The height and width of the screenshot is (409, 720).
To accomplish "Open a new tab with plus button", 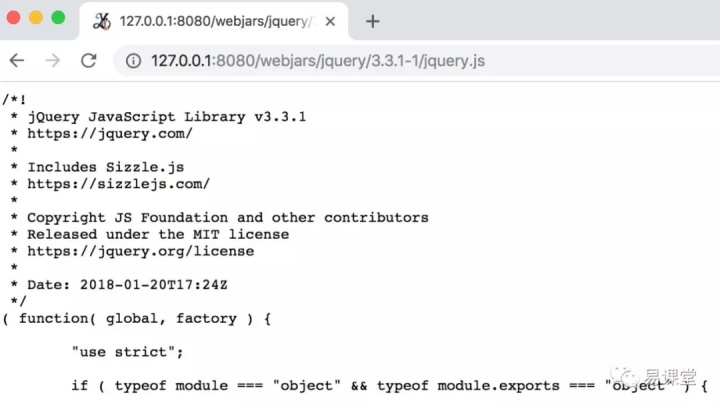I will (x=372, y=21).
